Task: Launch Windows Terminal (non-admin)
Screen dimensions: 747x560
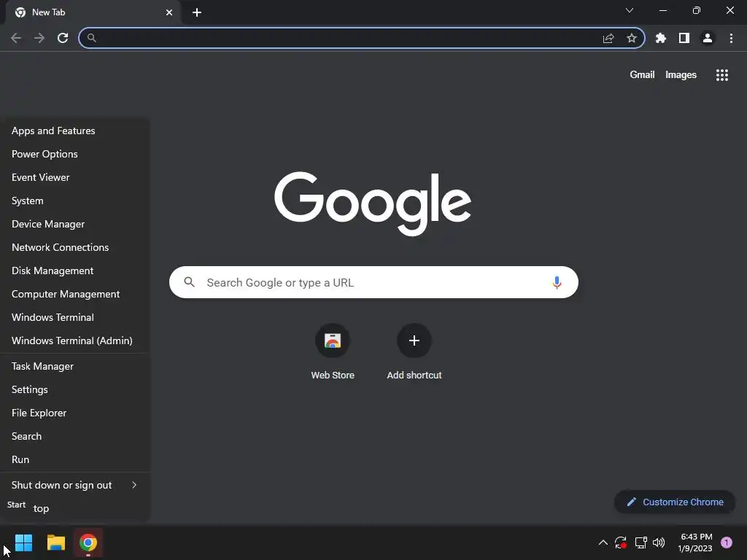Action: click(x=75, y=317)
